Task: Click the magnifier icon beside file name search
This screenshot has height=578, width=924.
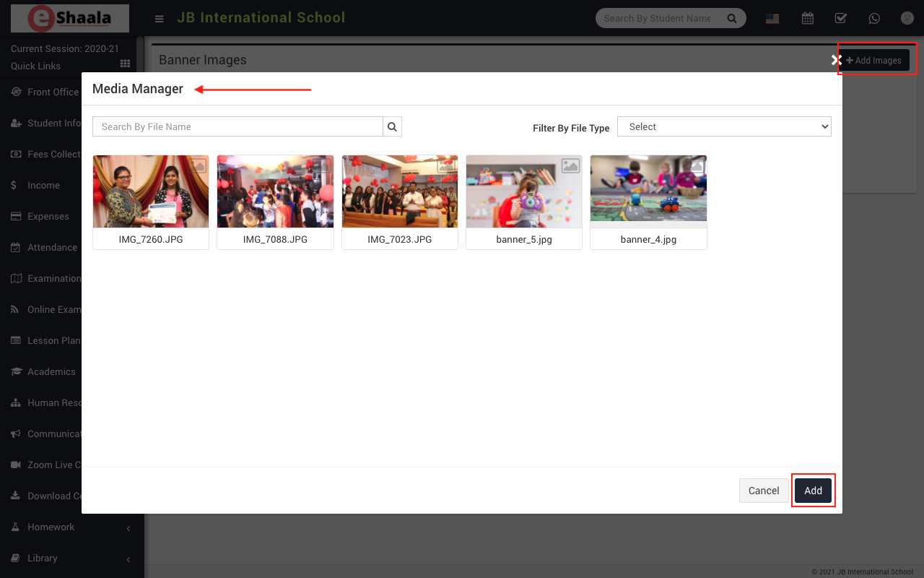Action: [x=392, y=126]
